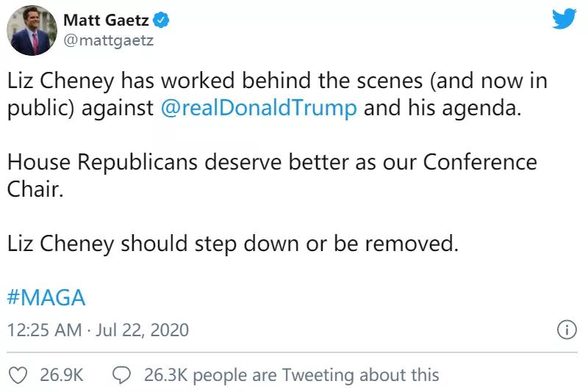Follow the #MAGA hashtag link
Viewport: 588px width, 392px height.
(x=46, y=298)
